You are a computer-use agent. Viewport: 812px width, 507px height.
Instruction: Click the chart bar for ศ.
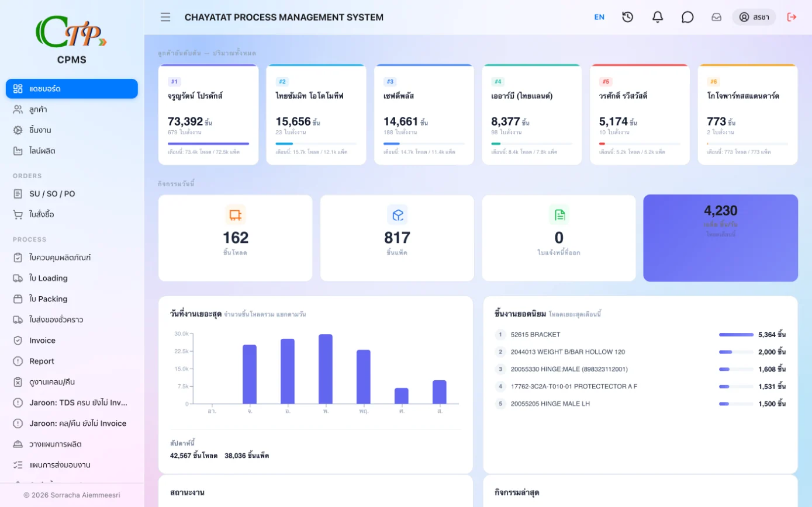coord(402,396)
